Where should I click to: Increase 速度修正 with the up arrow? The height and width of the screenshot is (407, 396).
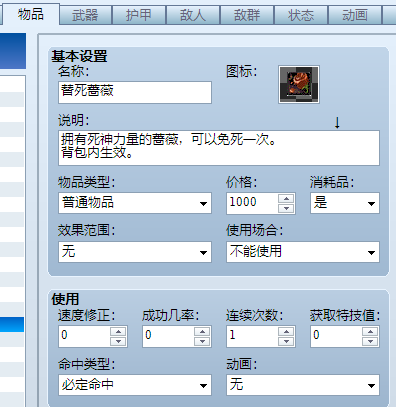pyautogui.click(x=118, y=331)
